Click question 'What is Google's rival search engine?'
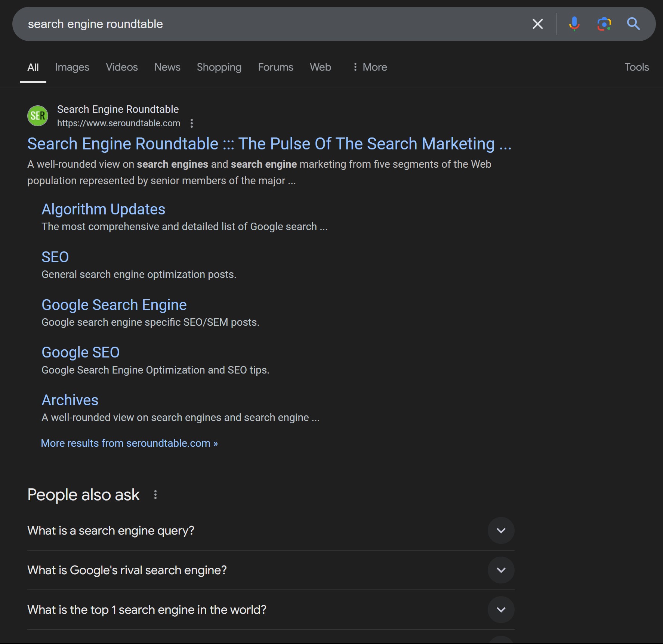The image size is (663, 644). point(127,570)
